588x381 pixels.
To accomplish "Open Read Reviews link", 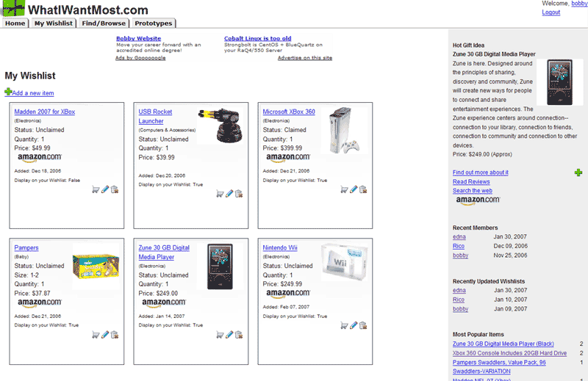I will 471,182.
